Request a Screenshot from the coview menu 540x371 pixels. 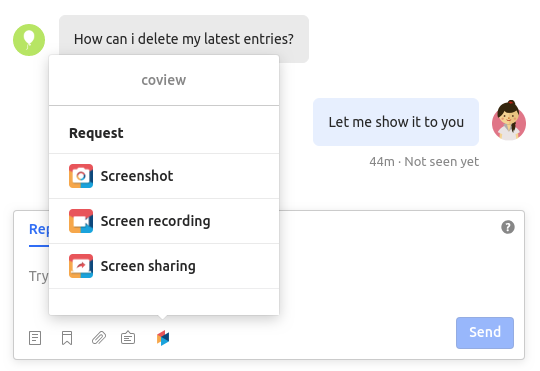click(164, 176)
